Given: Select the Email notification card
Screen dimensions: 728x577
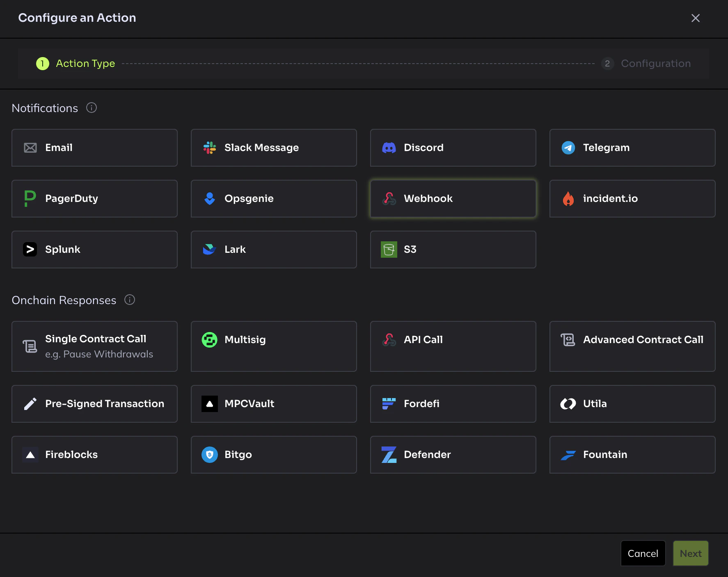Looking at the screenshot, I should (94, 148).
